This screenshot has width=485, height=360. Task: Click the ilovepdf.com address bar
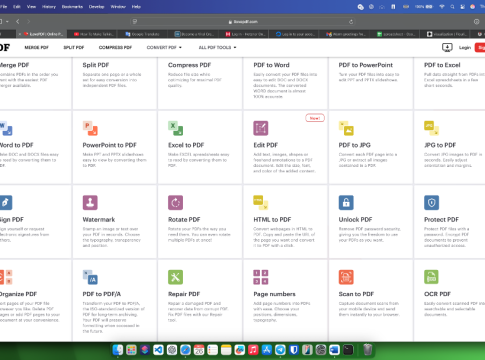coord(243,22)
